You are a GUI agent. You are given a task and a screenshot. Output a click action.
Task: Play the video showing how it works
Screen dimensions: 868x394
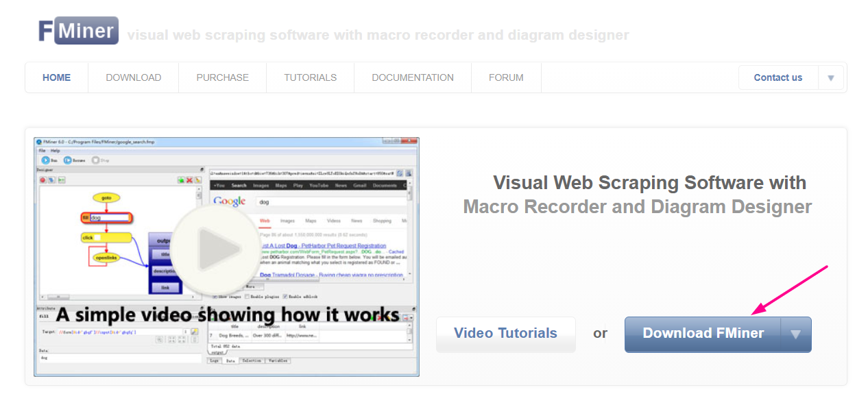[217, 250]
